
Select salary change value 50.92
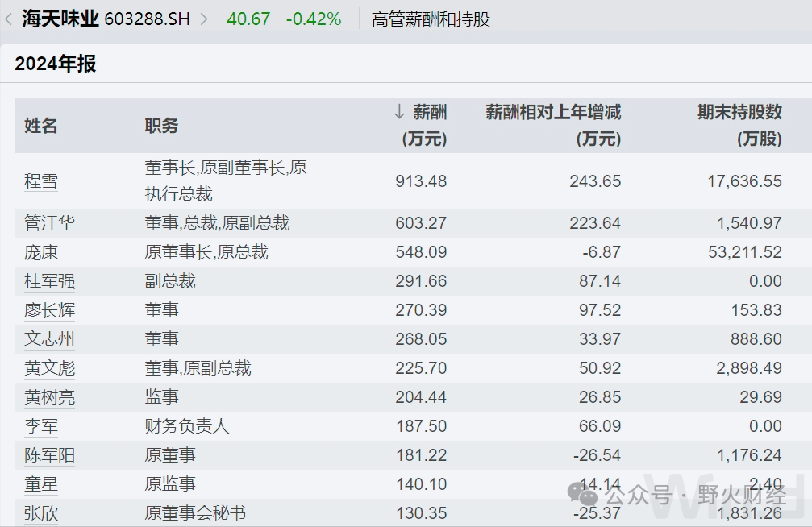pos(600,368)
